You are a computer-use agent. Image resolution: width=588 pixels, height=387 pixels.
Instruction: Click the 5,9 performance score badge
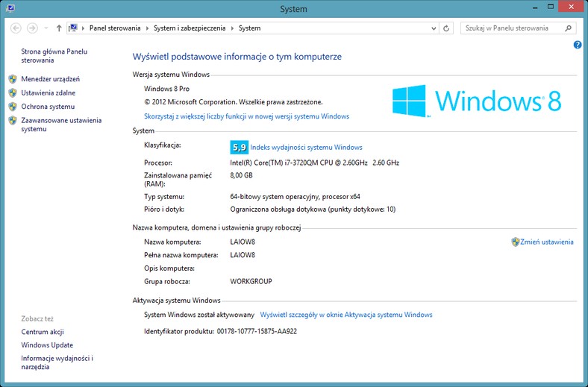click(239, 148)
